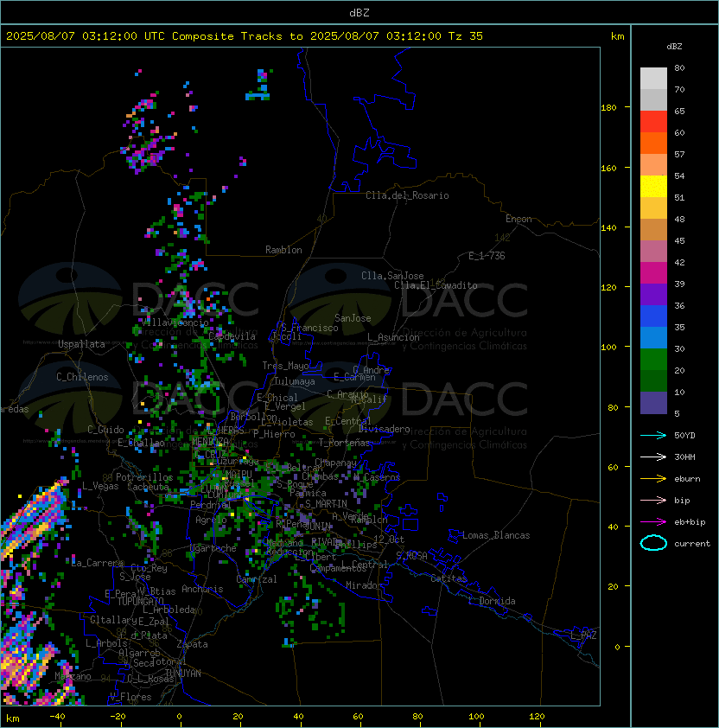719x728 pixels.
Task: Click the Clla.El_Cavadito place label
Action: 436,285
